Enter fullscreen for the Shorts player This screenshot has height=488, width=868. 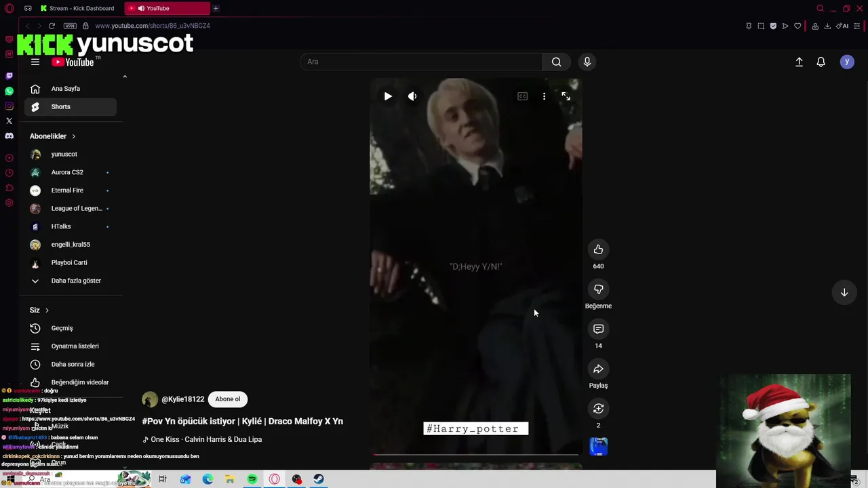point(566,96)
